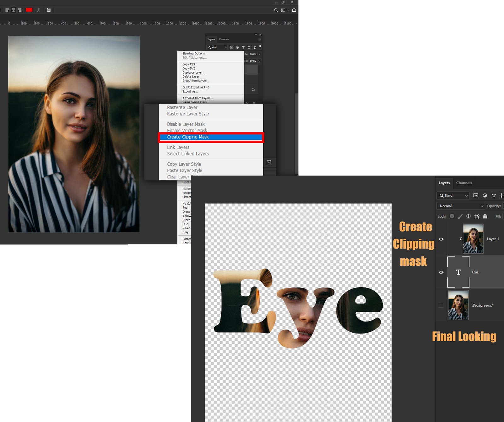Image resolution: width=504 pixels, height=422 pixels.
Task: Select Disable Layer Mask entry
Action: [186, 124]
